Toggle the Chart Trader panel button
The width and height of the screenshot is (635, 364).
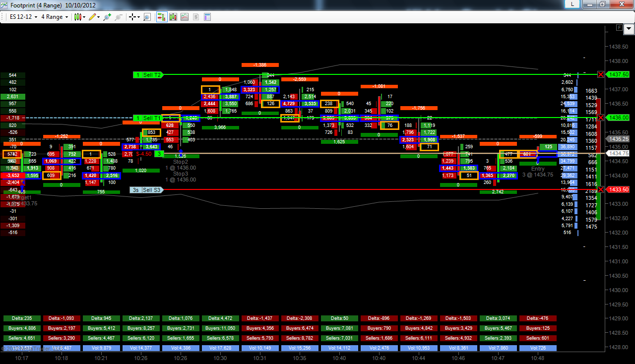[162, 17]
